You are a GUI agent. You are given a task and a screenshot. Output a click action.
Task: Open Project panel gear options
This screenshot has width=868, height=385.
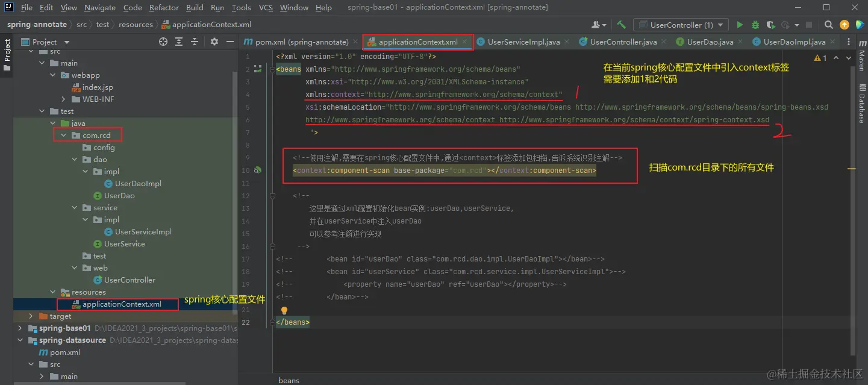[x=214, y=42]
